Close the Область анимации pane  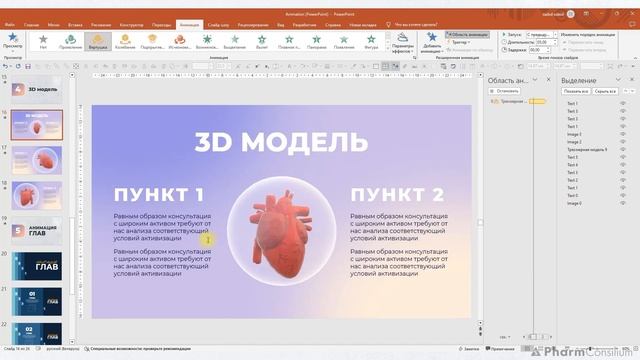[x=549, y=80]
